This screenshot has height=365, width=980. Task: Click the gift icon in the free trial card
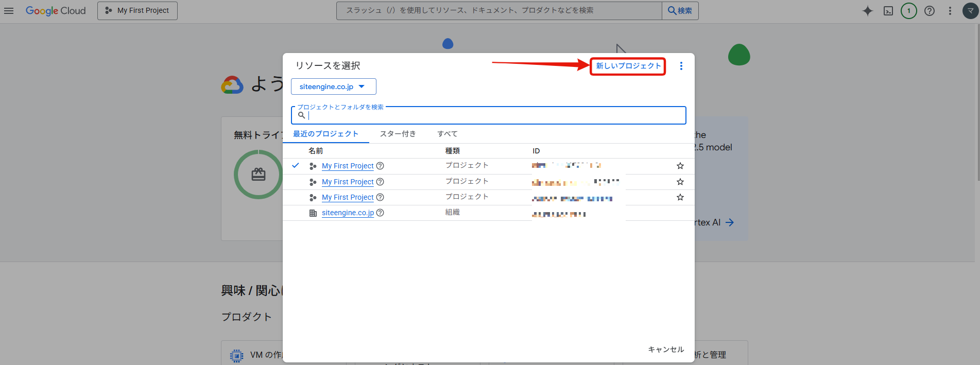pyautogui.click(x=259, y=175)
